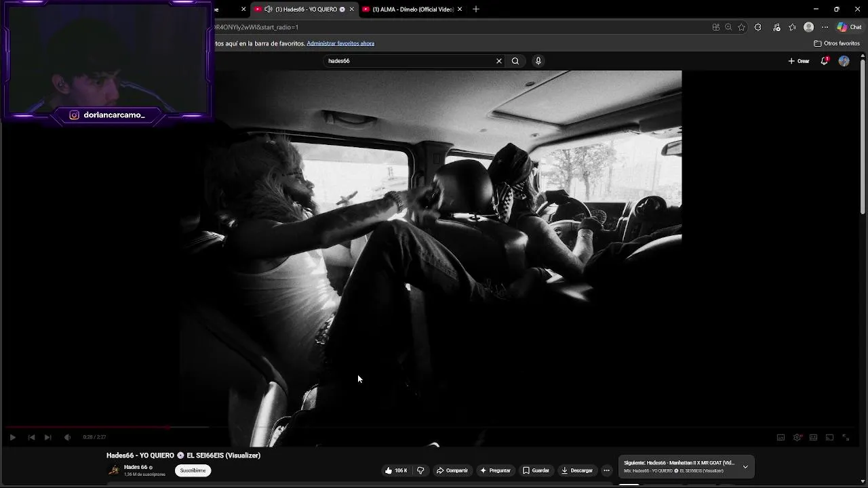This screenshot has width=868, height=488.
Task: Click the video title text
Action: click(183, 455)
